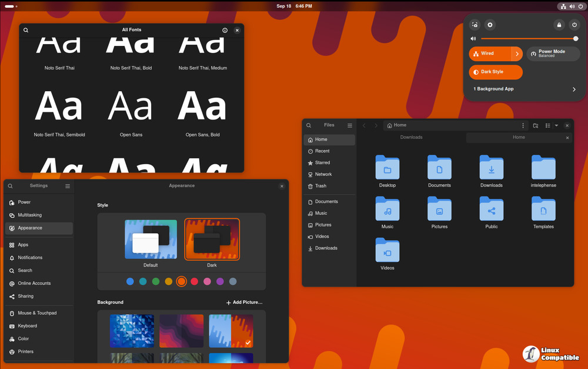This screenshot has height=369, width=588.
Task: Expand the Wired network options arrow
Action: click(517, 54)
